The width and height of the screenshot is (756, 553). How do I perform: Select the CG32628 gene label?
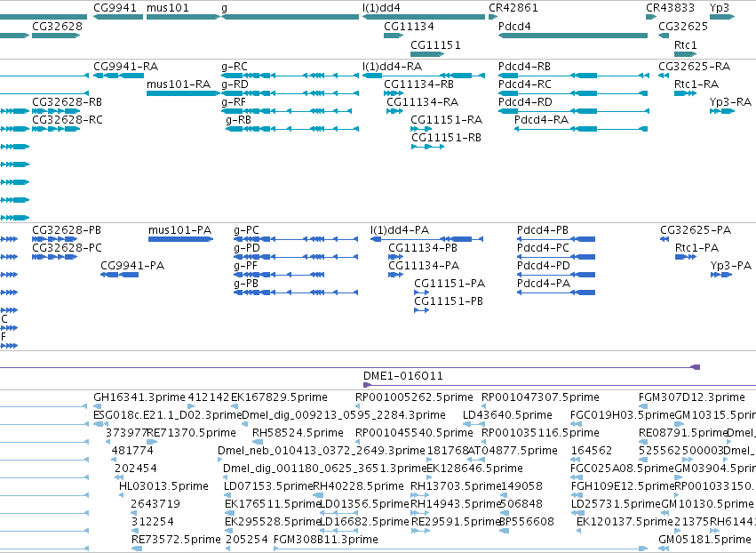(x=58, y=26)
